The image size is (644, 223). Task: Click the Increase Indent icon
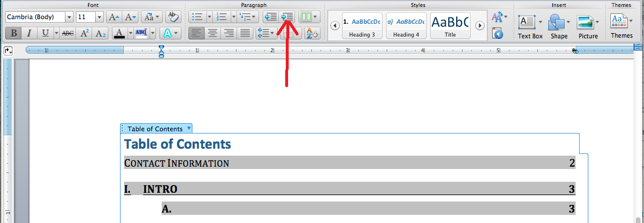(287, 17)
